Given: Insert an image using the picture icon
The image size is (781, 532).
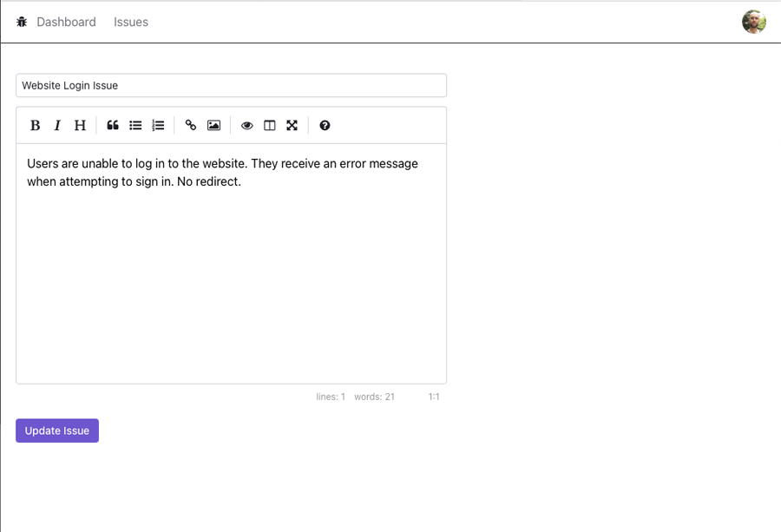Looking at the screenshot, I should pyautogui.click(x=213, y=126).
